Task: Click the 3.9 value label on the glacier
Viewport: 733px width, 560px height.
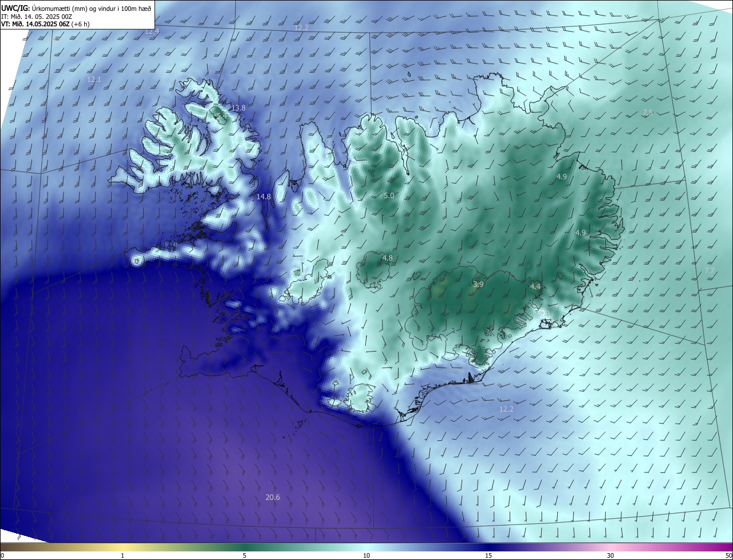Action: click(478, 284)
